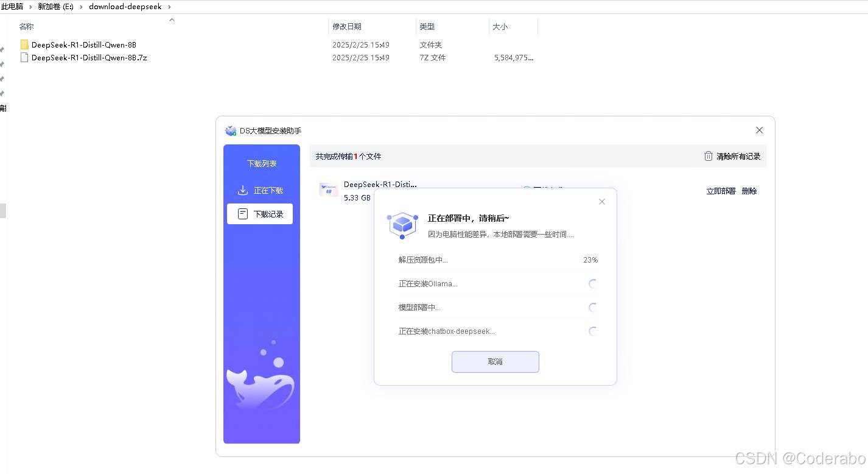
Task: Close the deployment progress dialog
Action: [x=602, y=202]
